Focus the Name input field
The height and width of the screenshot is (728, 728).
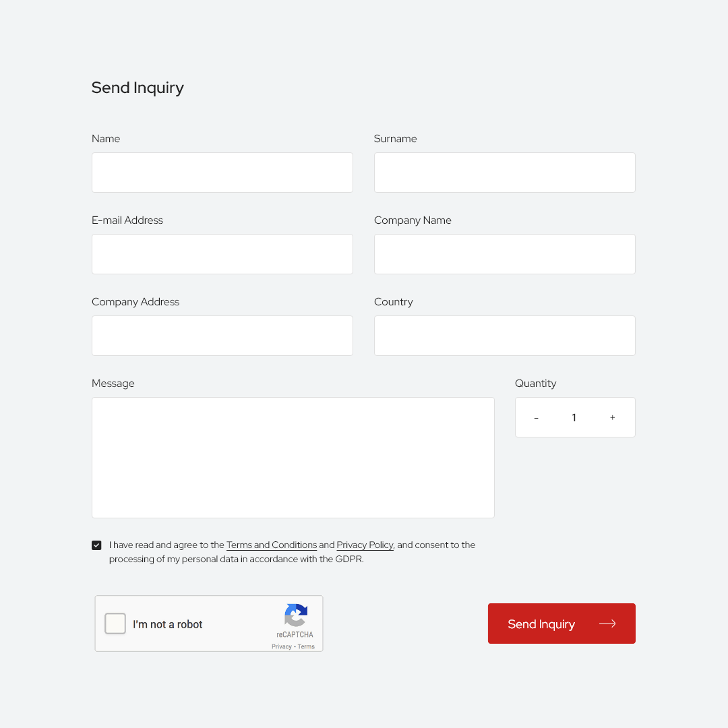pyautogui.click(x=222, y=173)
